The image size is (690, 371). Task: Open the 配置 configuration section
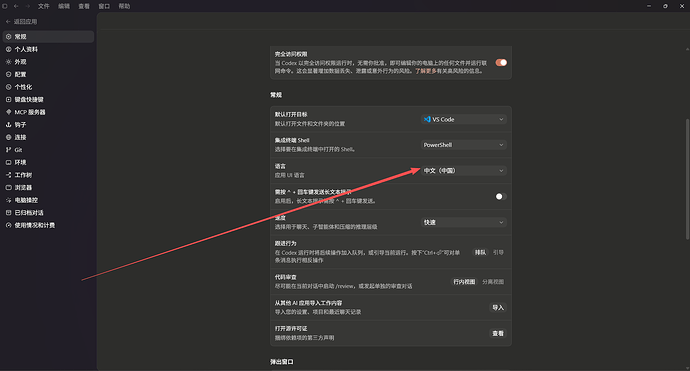pos(48,74)
